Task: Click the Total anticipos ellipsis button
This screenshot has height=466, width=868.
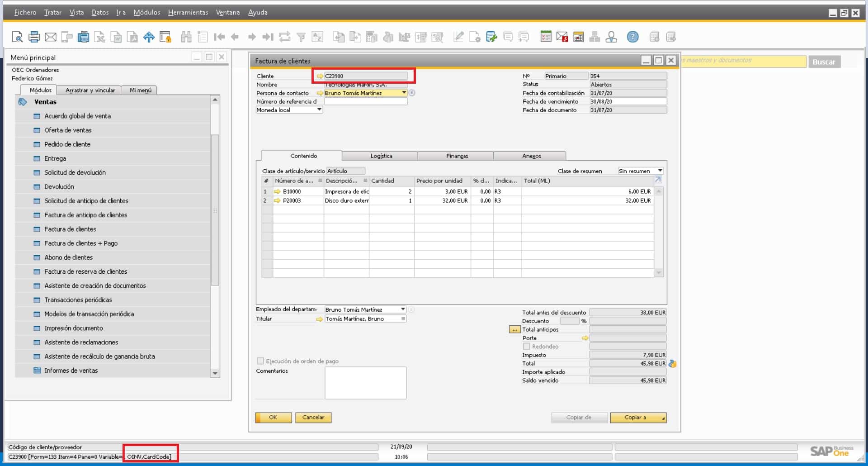Action: [514, 330]
